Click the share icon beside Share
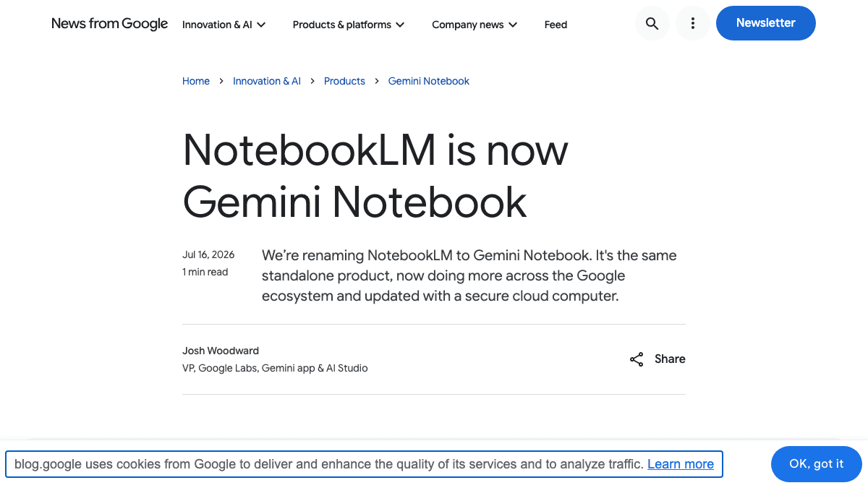 point(637,359)
